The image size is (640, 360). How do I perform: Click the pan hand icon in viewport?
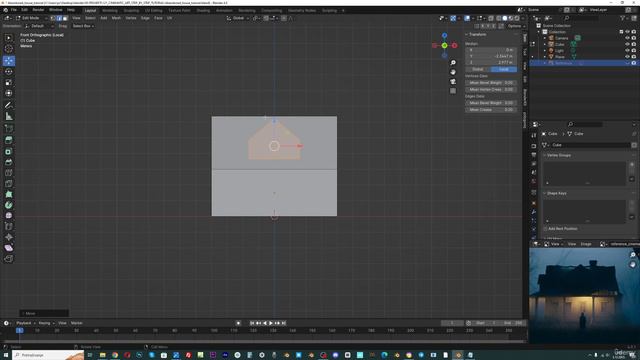[453, 72]
